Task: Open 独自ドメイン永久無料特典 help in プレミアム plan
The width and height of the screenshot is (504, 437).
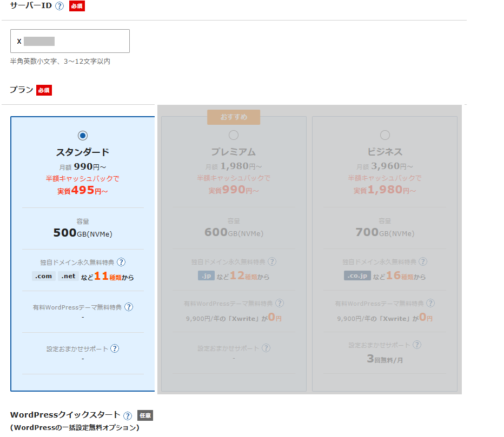Action: click(x=272, y=261)
